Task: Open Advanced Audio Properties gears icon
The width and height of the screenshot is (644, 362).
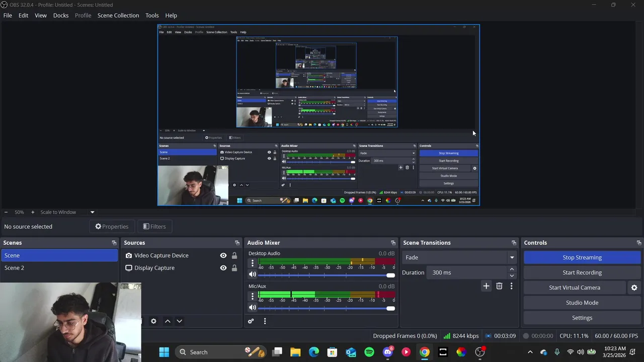Action: (251, 321)
